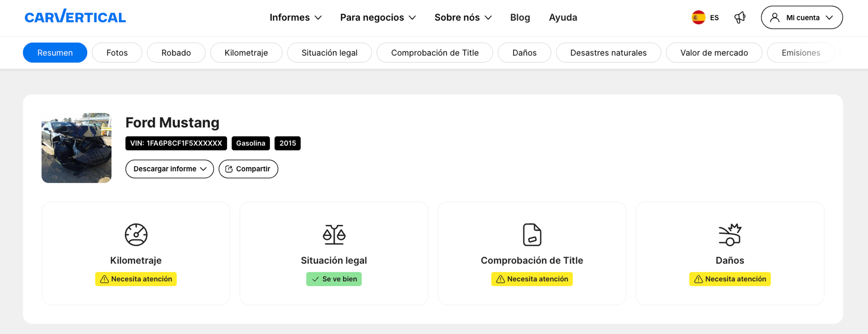
Task: Click Necesita atención under Comprobación de Title
Action: coord(532,279)
